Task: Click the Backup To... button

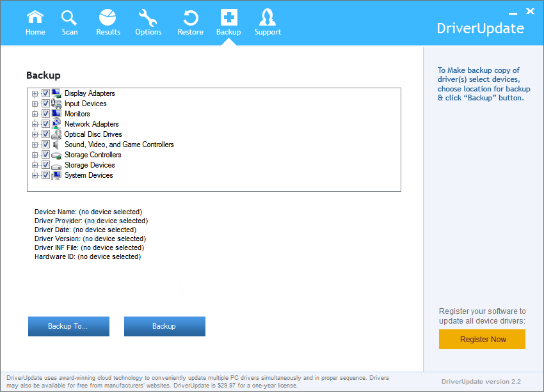Action: (x=68, y=326)
